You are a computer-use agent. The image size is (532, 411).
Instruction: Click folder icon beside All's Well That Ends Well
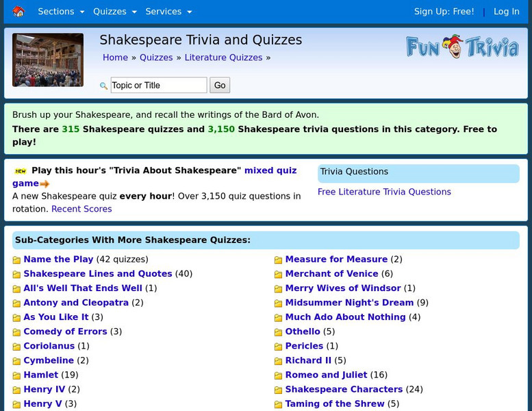(16, 289)
